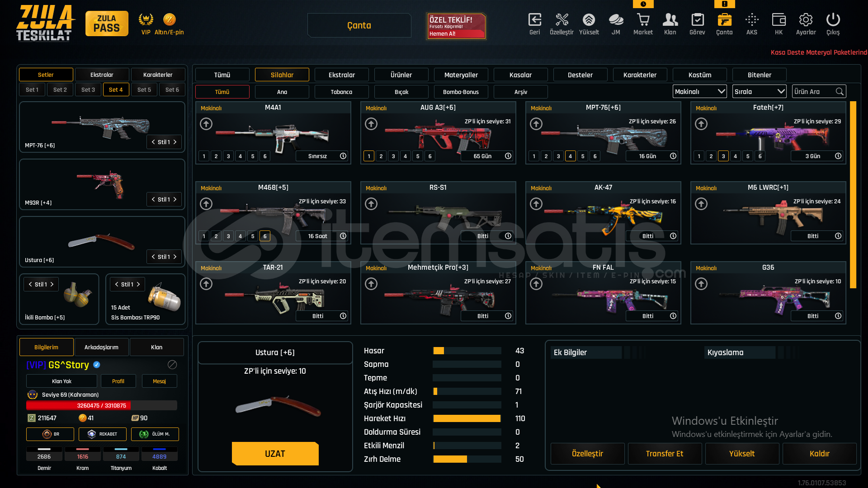This screenshot has width=868, height=488.
Task: Next style arrow for MPT-76 [+6] set slot
Action: point(175,142)
